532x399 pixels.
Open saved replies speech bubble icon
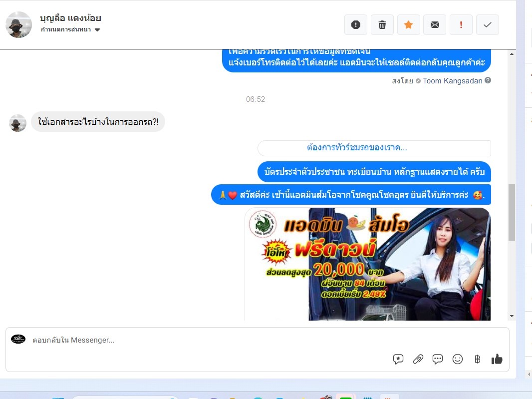[x=438, y=359]
